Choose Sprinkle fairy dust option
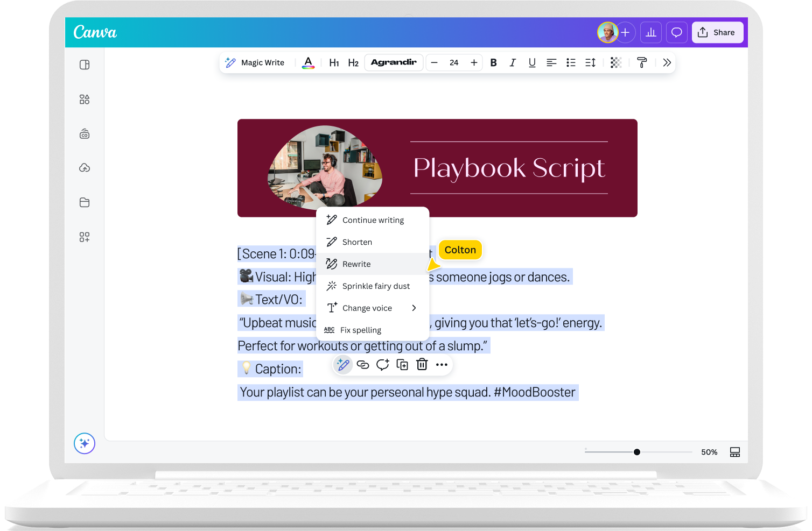Image resolution: width=812 pixels, height=531 pixels. click(376, 286)
